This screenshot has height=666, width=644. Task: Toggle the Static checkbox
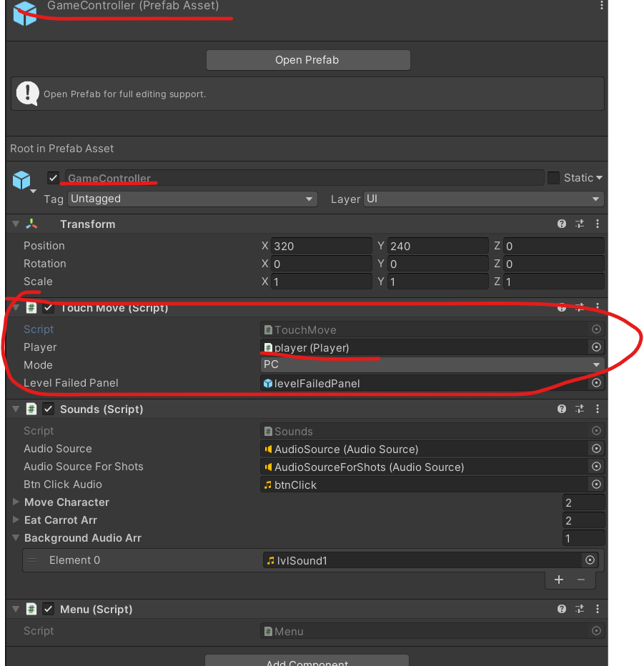pyautogui.click(x=553, y=177)
